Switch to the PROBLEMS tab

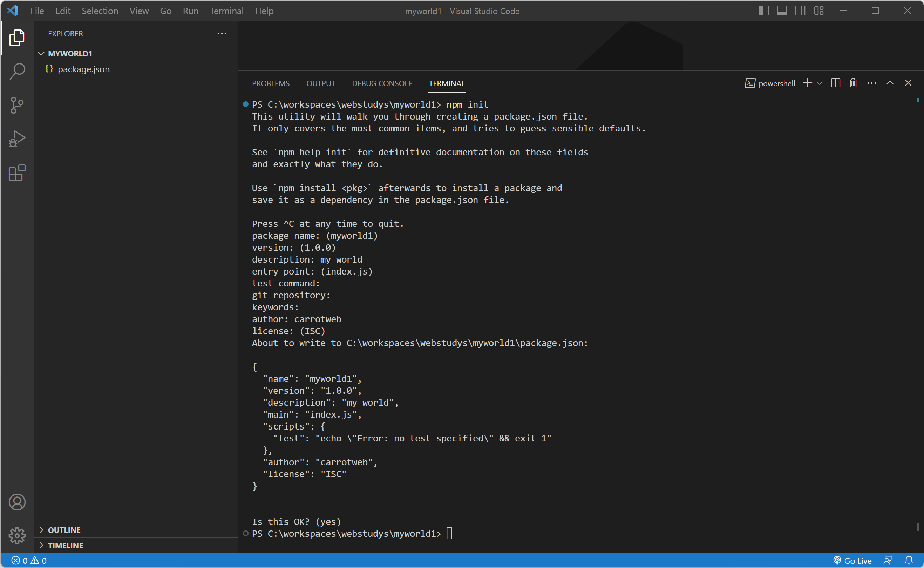270,83
